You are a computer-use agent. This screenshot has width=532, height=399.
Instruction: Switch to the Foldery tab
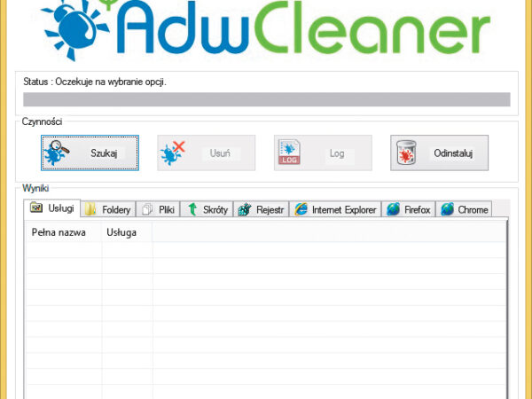(108, 210)
